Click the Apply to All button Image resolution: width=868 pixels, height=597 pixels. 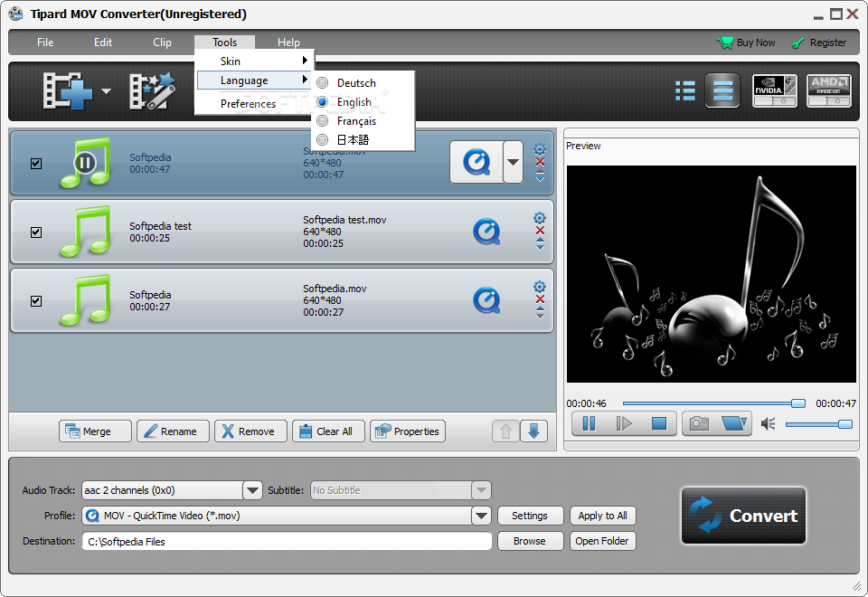(x=603, y=516)
